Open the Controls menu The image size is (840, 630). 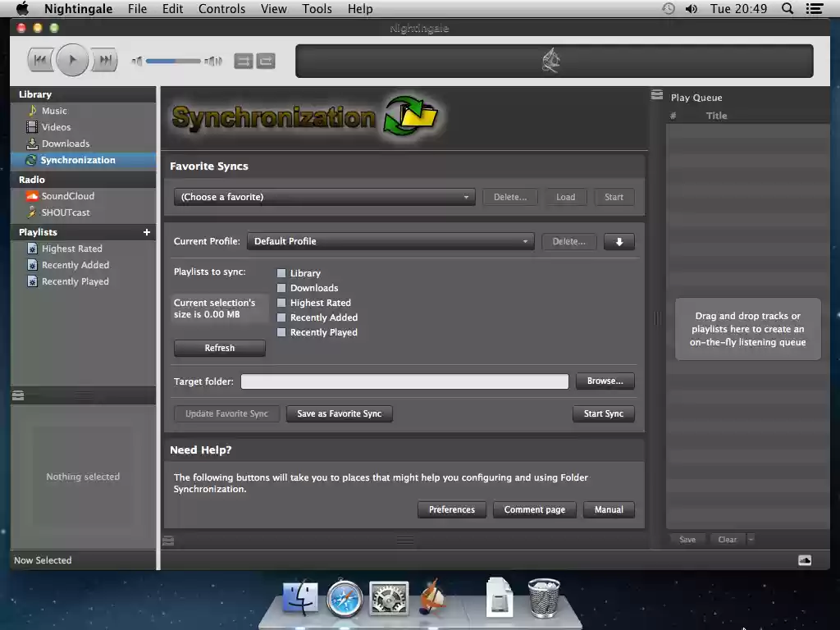(x=221, y=9)
